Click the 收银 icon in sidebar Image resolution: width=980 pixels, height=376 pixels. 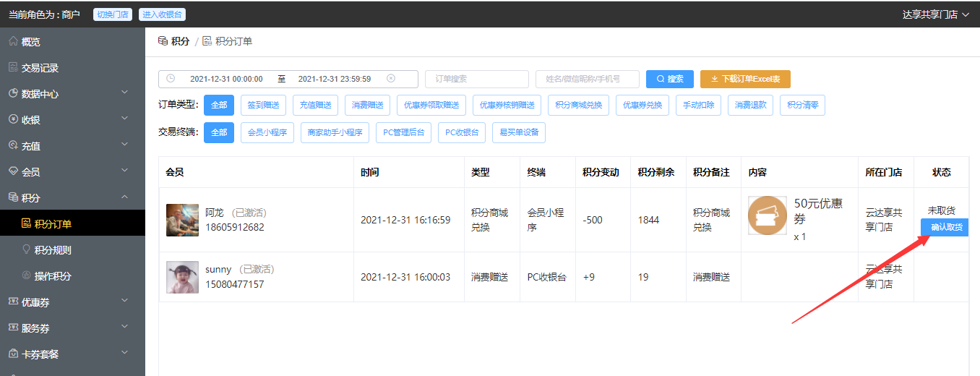[x=13, y=119]
